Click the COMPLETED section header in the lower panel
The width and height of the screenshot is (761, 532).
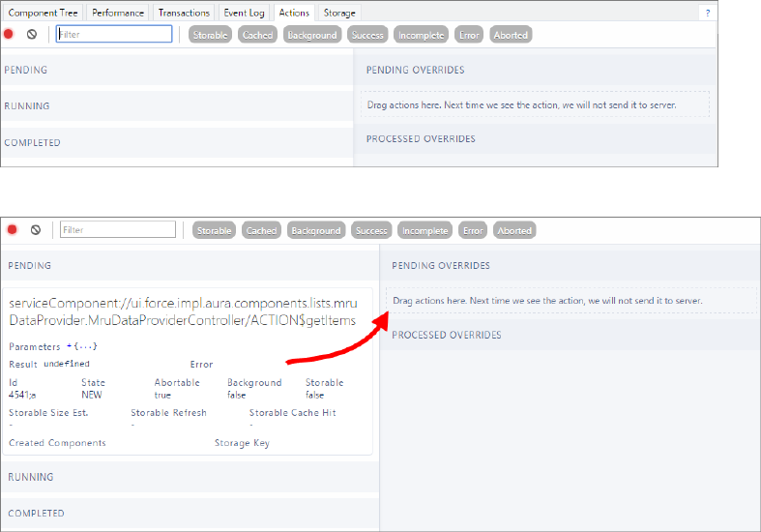point(190,513)
